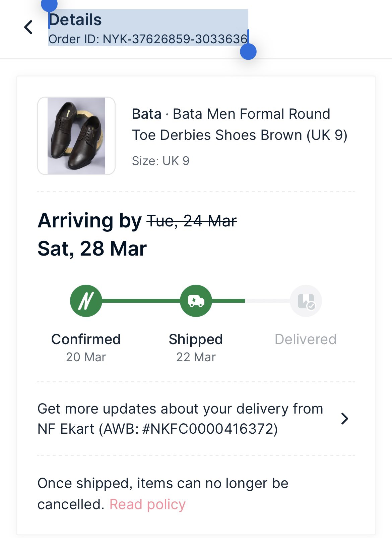392x538 pixels.
Task: Click the bottom text selection handle
Action: 248,52
